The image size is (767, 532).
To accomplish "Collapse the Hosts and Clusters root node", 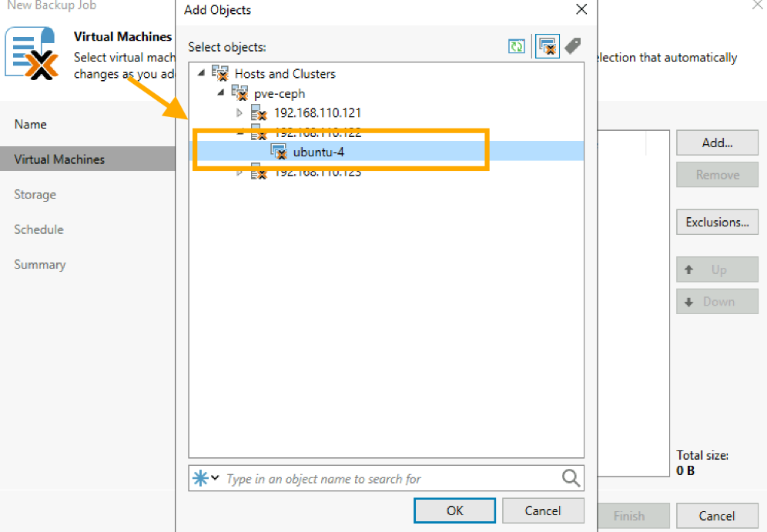I will [x=202, y=74].
